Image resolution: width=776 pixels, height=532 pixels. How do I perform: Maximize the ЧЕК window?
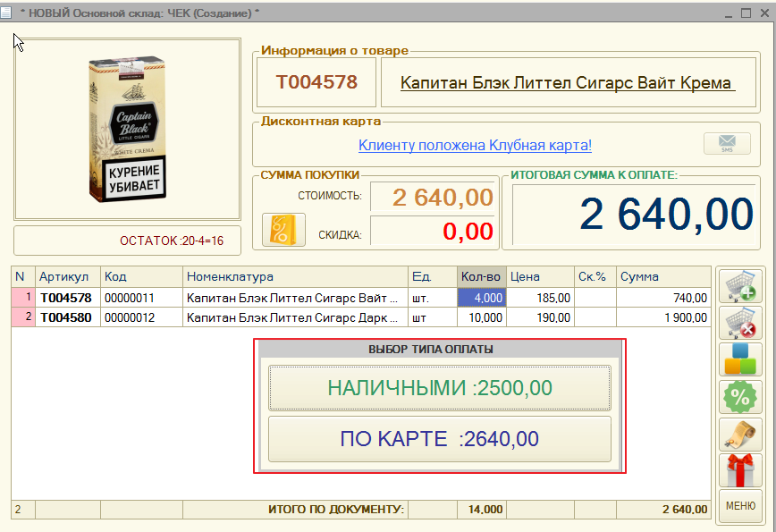click(x=746, y=13)
